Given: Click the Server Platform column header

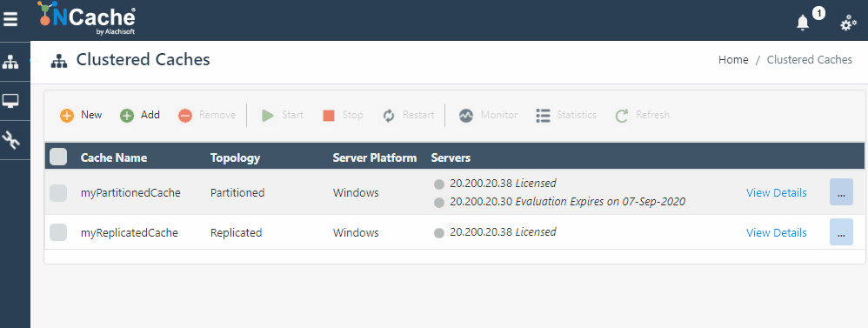Looking at the screenshot, I should pos(375,157).
